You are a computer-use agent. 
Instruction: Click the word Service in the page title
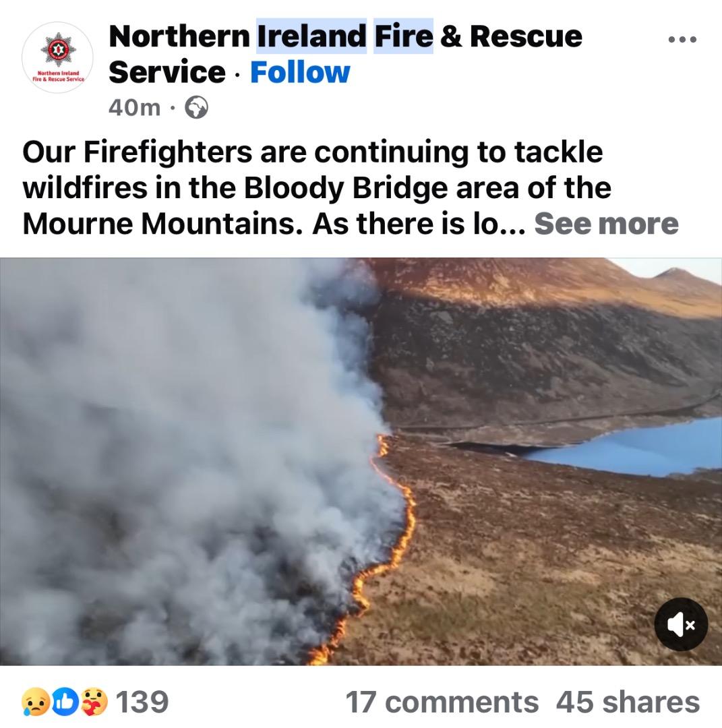pos(167,72)
